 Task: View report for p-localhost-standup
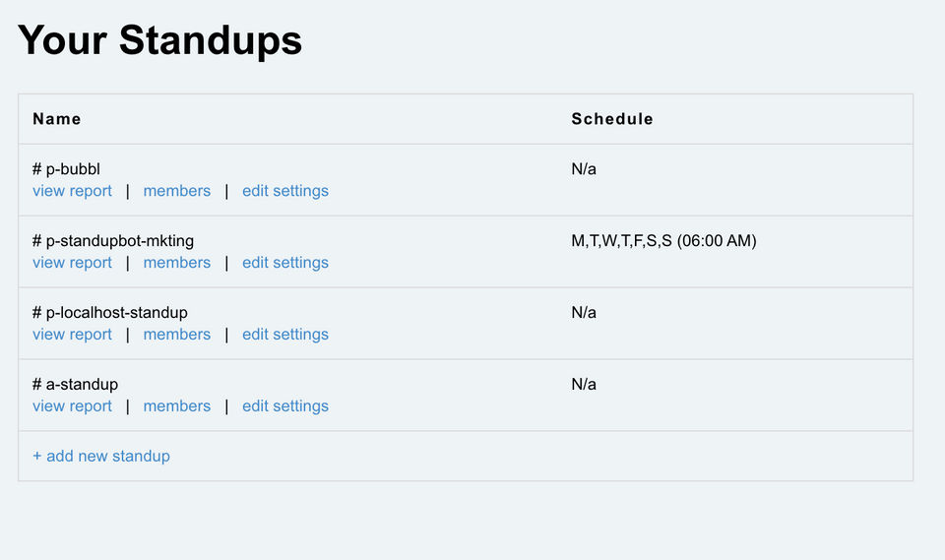click(x=72, y=335)
